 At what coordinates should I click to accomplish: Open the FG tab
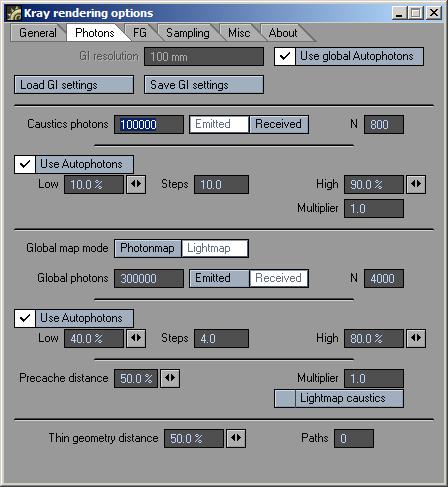[x=140, y=33]
